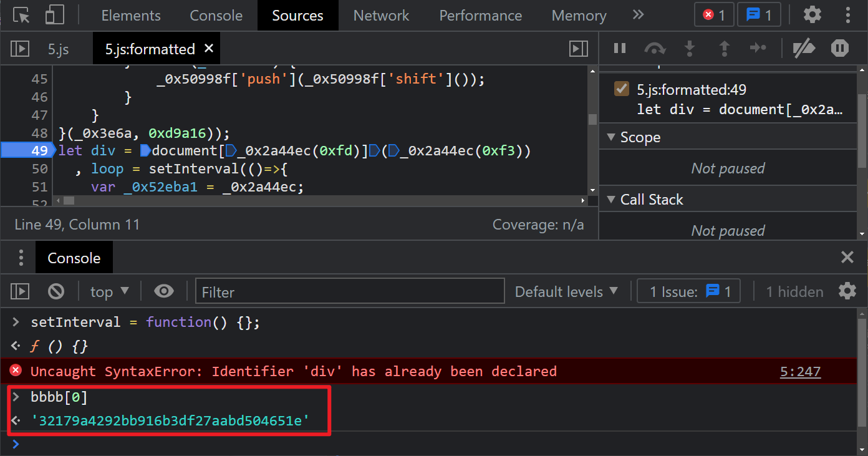
Task: Toggle inline breakpoint before first _0x2a44ec
Action: pyautogui.click(x=230, y=150)
